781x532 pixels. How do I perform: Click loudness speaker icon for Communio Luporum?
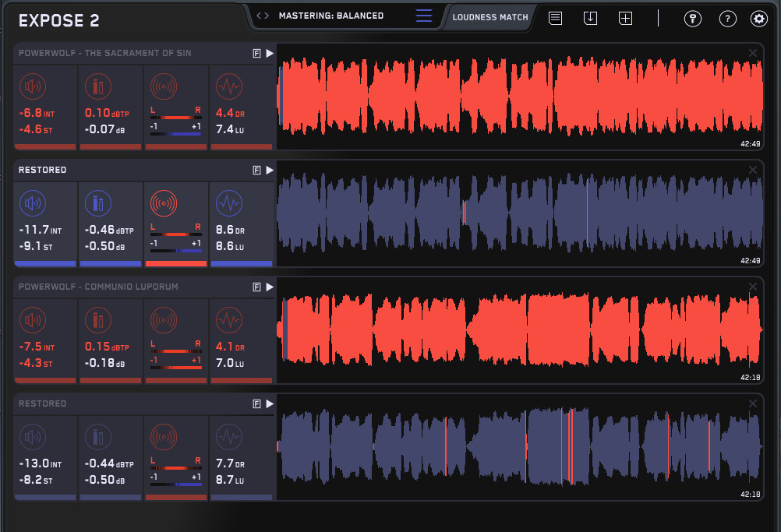tap(33, 320)
